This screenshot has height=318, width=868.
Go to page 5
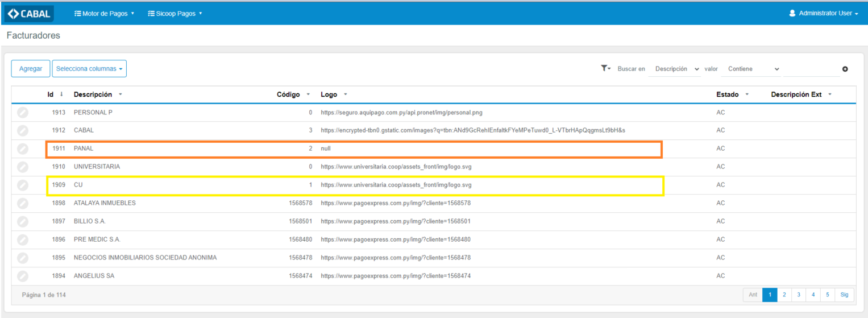[x=828, y=295]
